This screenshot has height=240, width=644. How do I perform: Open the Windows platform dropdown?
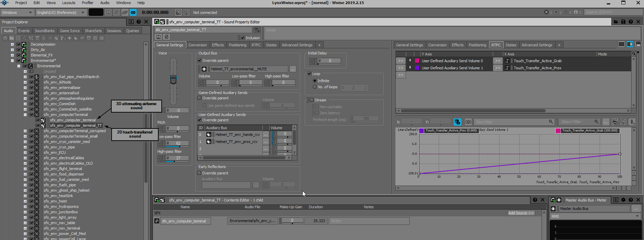click(x=17, y=13)
